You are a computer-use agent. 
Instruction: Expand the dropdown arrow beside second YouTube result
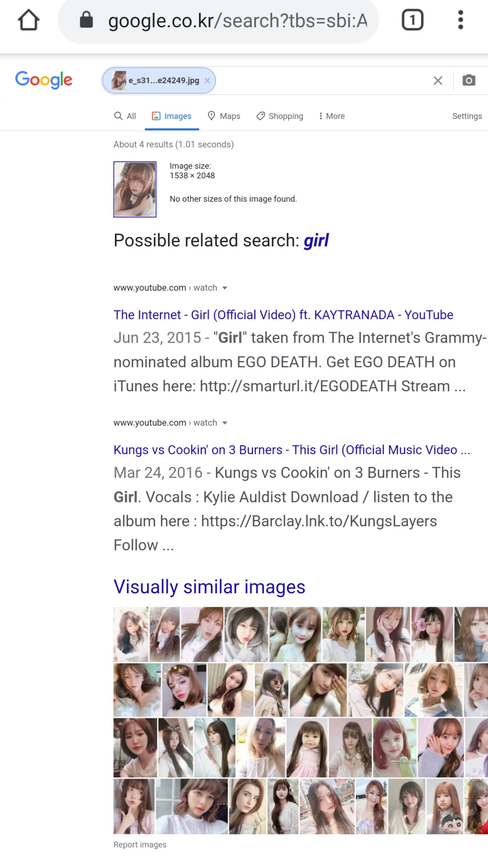[x=225, y=423]
